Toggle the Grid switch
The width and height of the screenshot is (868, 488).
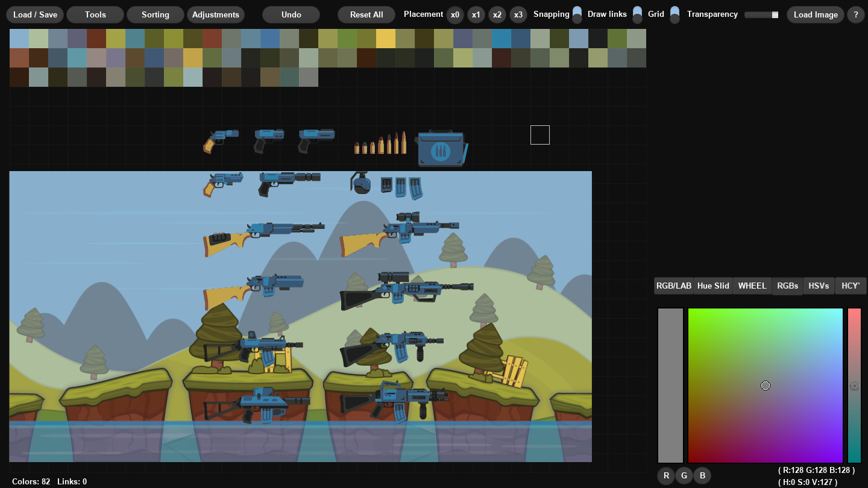(673, 13)
